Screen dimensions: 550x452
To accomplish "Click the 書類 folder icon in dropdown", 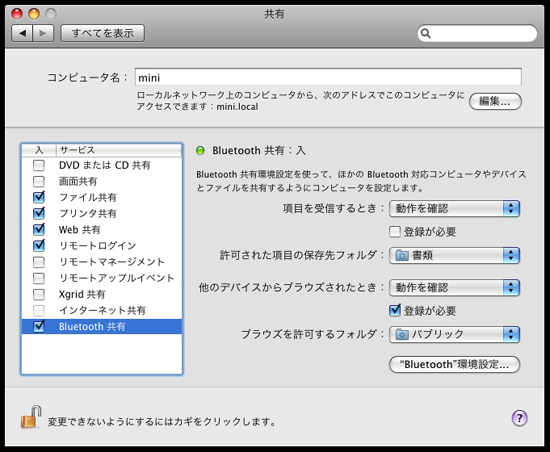I will (402, 255).
